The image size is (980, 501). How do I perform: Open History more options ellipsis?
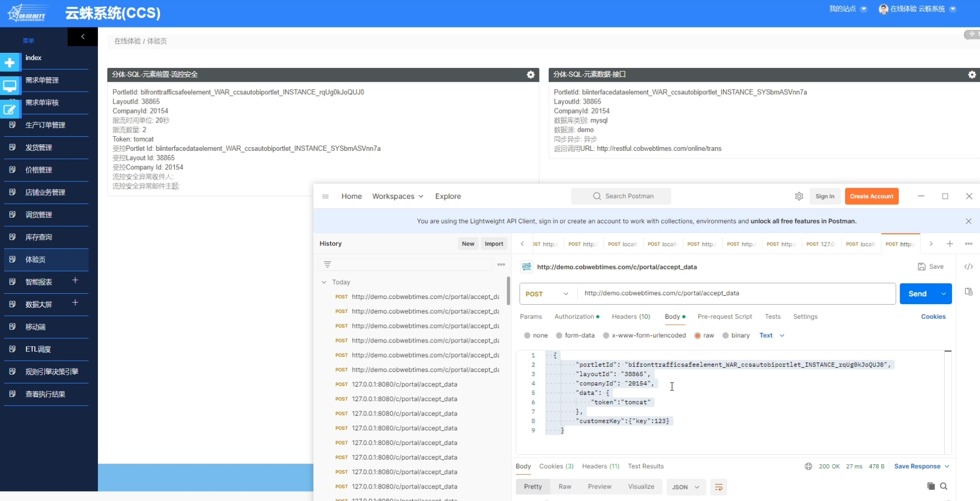pyautogui.click(x=501, y=264)
